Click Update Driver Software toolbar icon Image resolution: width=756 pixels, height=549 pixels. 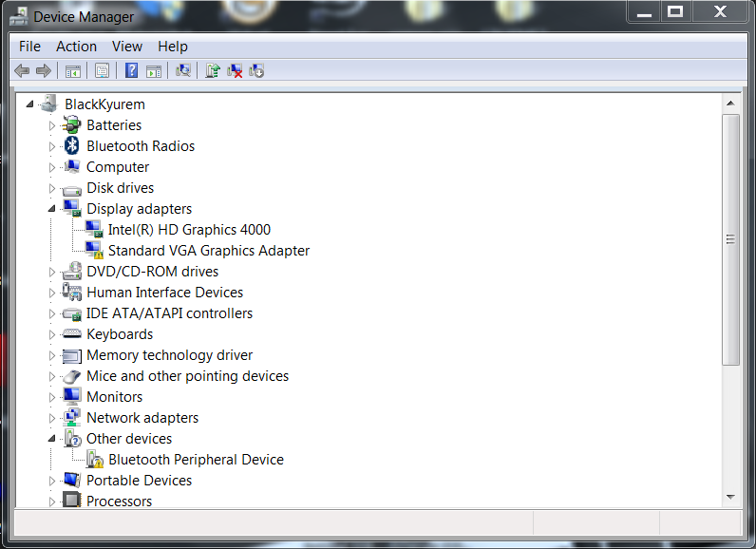pos(213,71)
